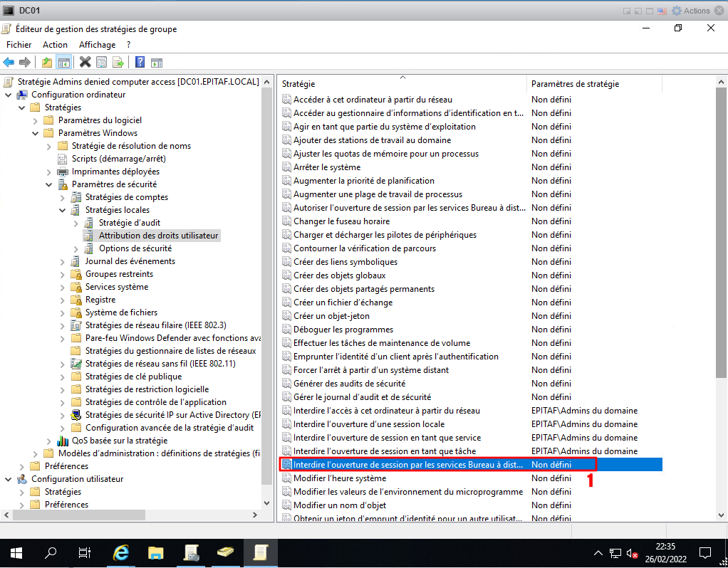This screenshot has height=568, width=728.
Task: Toggle the console tree show/hide button
Action: (64, 62)
